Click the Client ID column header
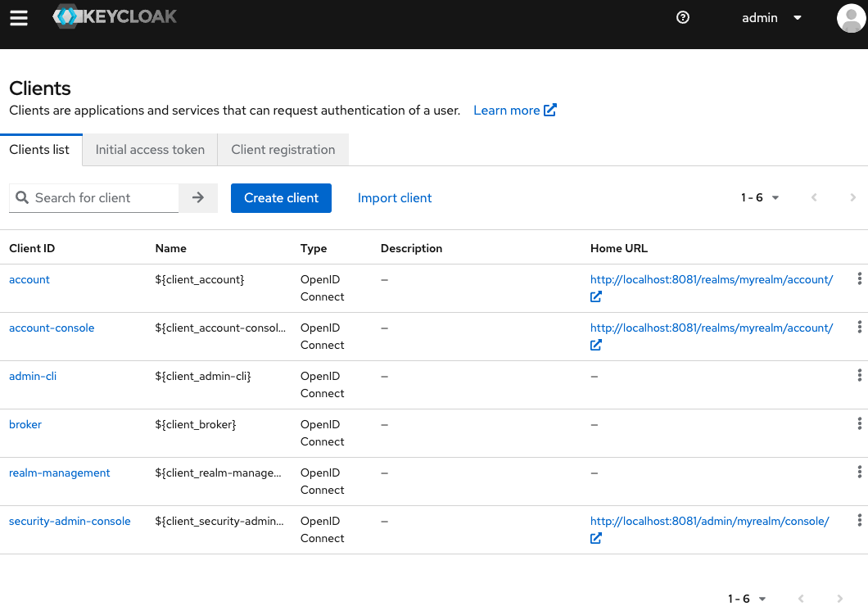Image resolution: width=868 pixels, height=615 pixels. point(32,249)
